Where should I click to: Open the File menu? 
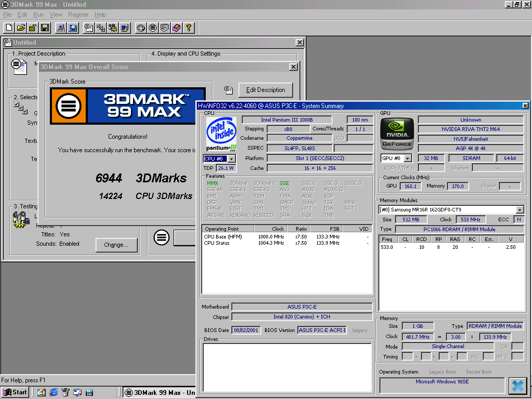pyautogui.click(x=7, y=15)
